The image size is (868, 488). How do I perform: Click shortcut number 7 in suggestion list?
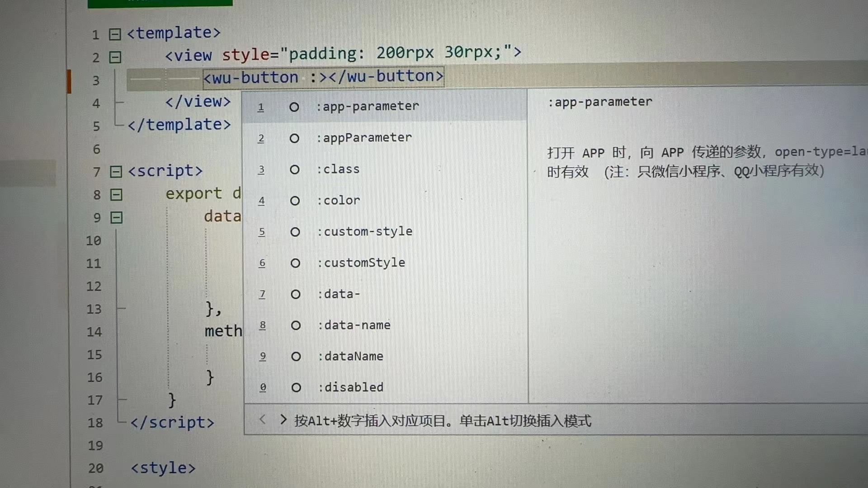(x=262, y=295)
